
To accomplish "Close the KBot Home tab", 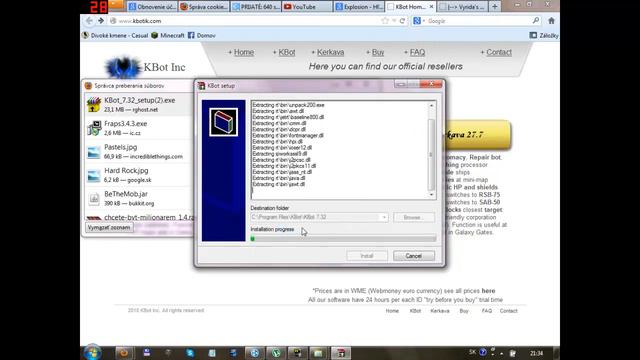I will [x=431, y=7].
